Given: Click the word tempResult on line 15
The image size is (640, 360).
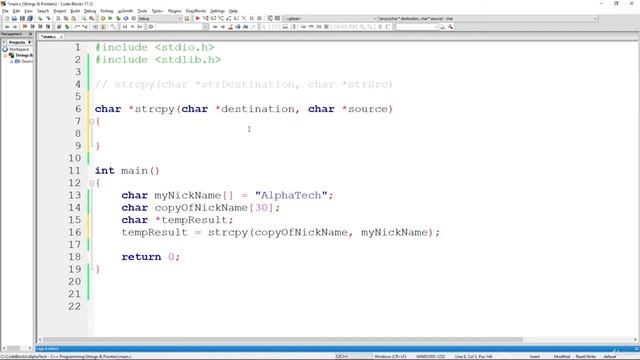Looking at the screenshot, I should click(x=194, y=220).
